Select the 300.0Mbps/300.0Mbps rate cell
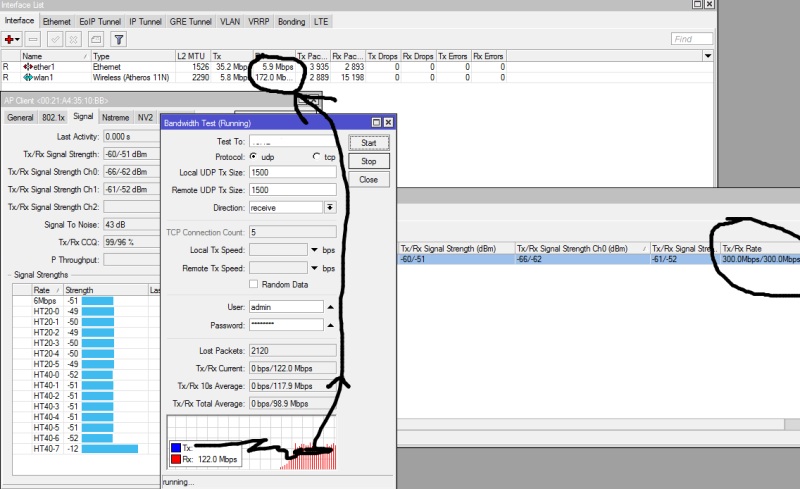Image resolution: width=800 pixels, height=489 pixels. coord(760,259)
